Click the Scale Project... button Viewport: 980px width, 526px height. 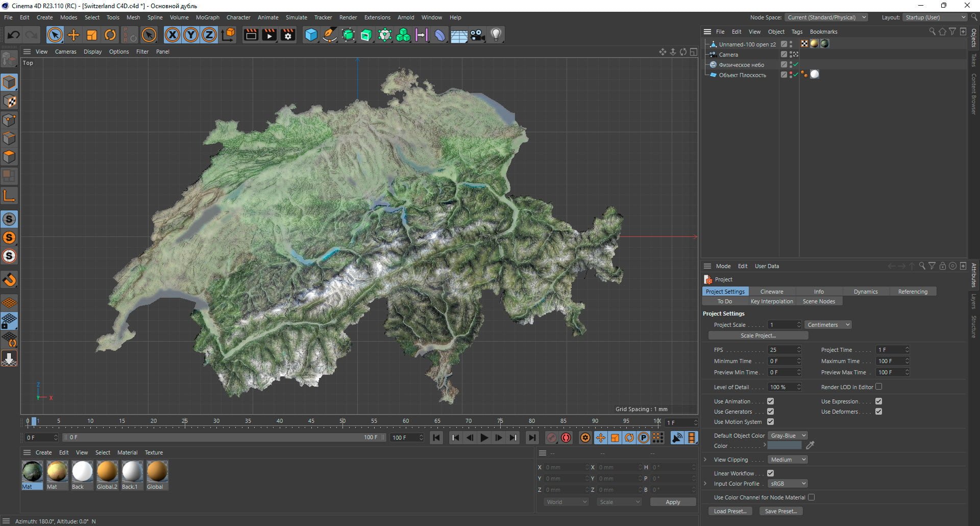(758, 336)
